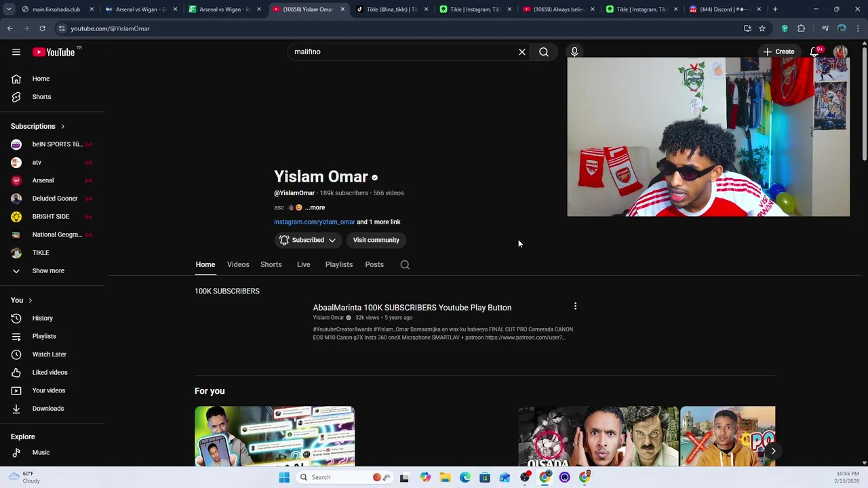Click the search magnifier button

click(x=544, y=52)
